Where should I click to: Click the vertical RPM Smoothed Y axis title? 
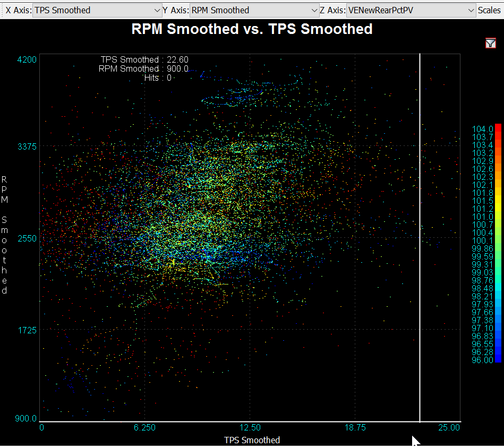pos(5,235)
